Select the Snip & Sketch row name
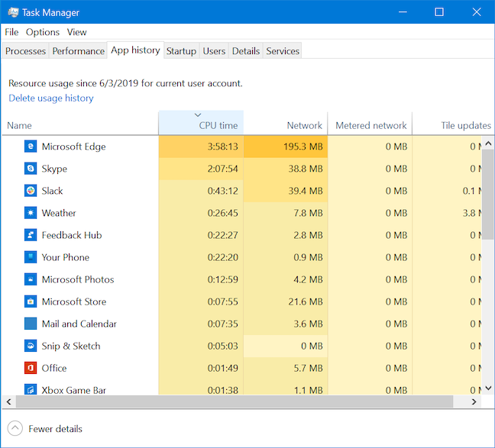 click(71, 346)
